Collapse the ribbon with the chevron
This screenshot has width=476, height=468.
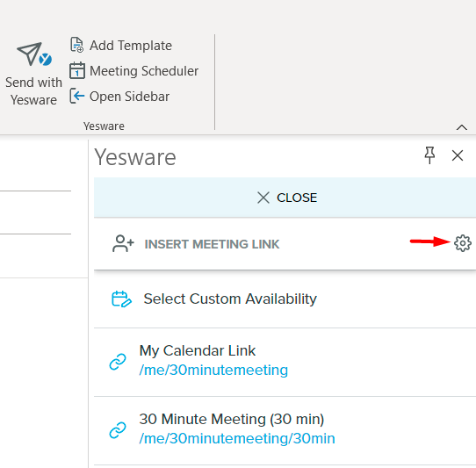[x=462, y=127]
